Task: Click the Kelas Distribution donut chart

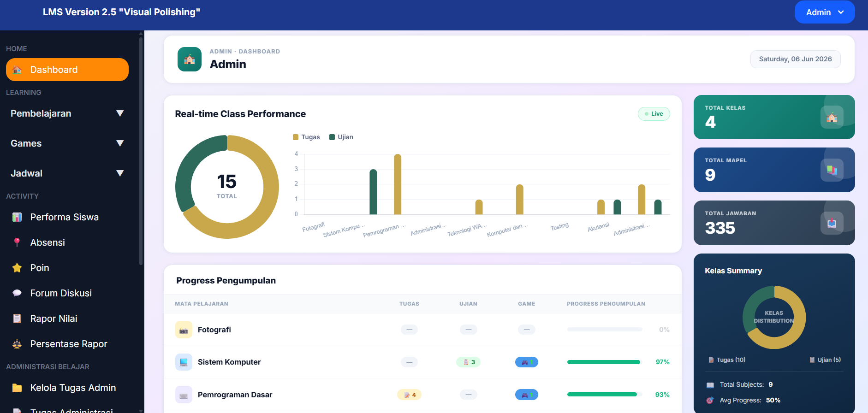Action: tap(774, 317)
